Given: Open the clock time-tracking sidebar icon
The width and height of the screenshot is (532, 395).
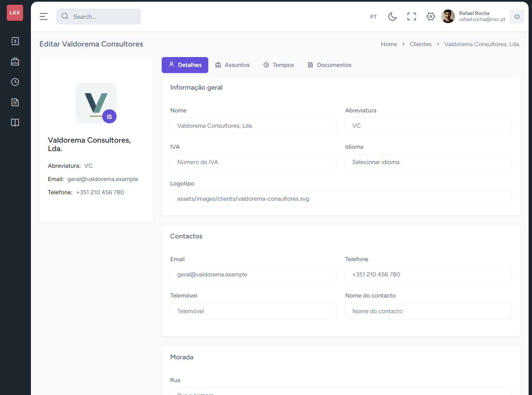Looking at the screenshot, I should (15, 82).
